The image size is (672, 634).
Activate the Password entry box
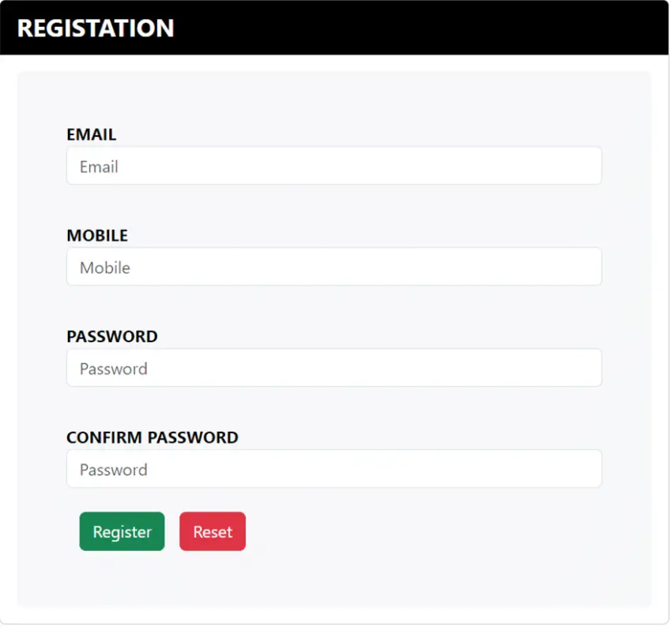pyautogui.click(x=334, y=368)
